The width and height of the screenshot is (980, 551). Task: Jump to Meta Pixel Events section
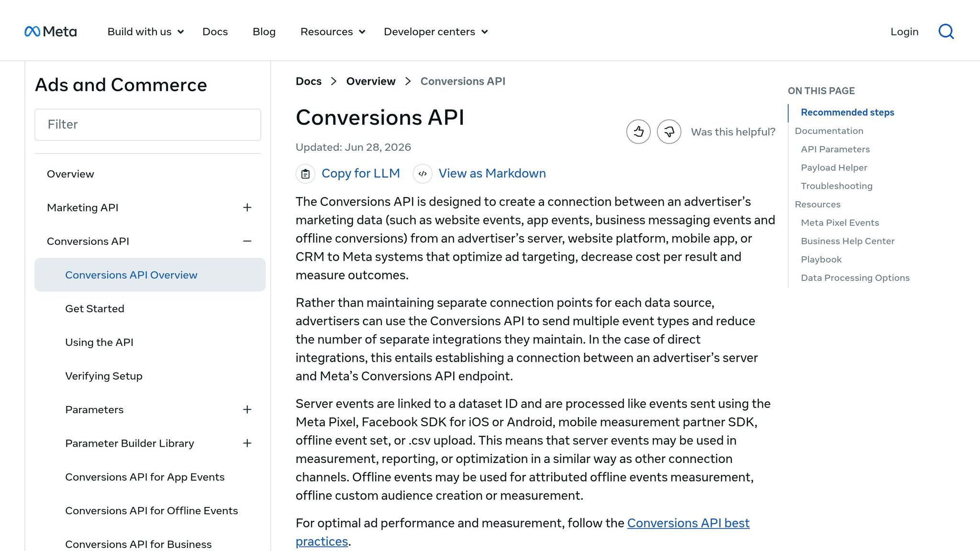[840, 223]
